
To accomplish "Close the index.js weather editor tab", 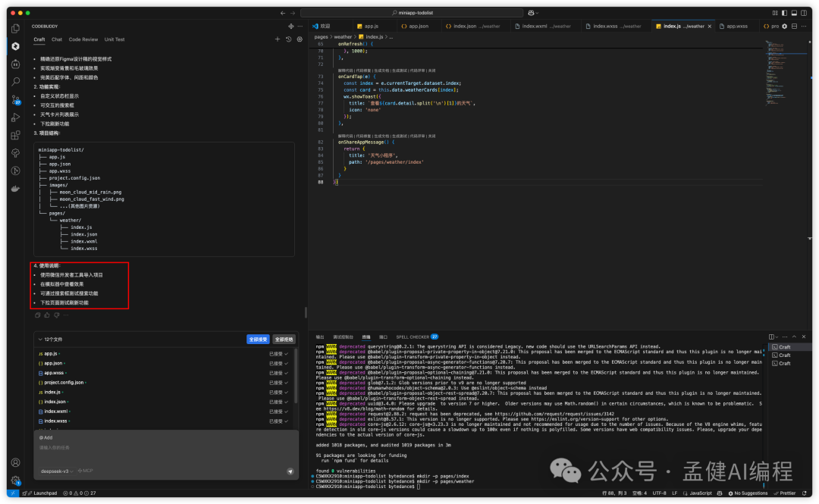I will click(709, 26).
